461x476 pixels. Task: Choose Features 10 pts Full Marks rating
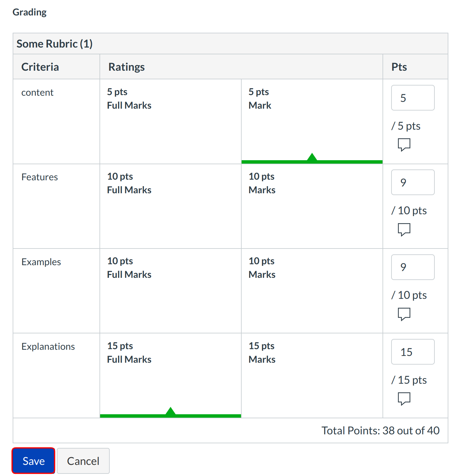tap(170, 206)
